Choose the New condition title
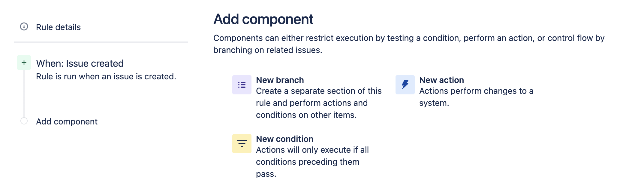Screen dimensions: 644x196 (x=284, y=139)
